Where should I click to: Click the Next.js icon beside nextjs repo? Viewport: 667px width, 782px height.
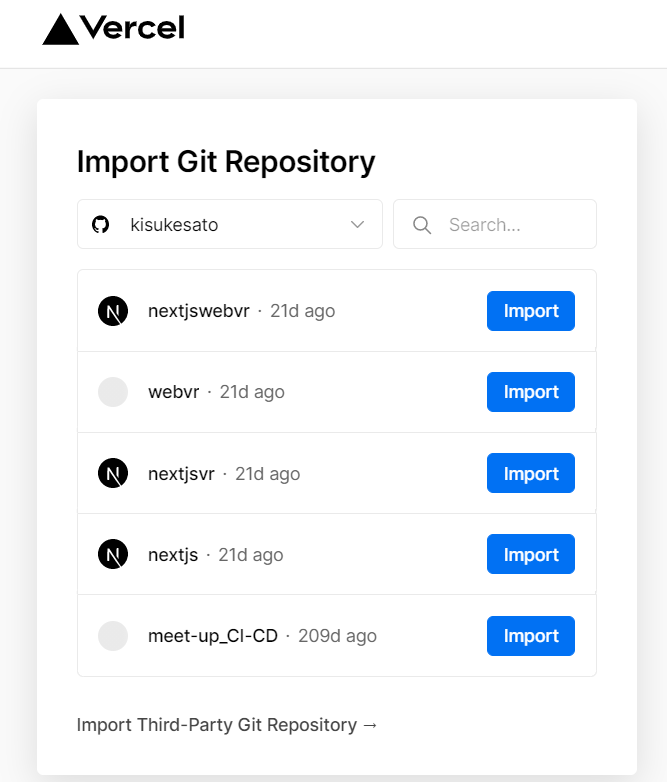[x=113, y=554]
